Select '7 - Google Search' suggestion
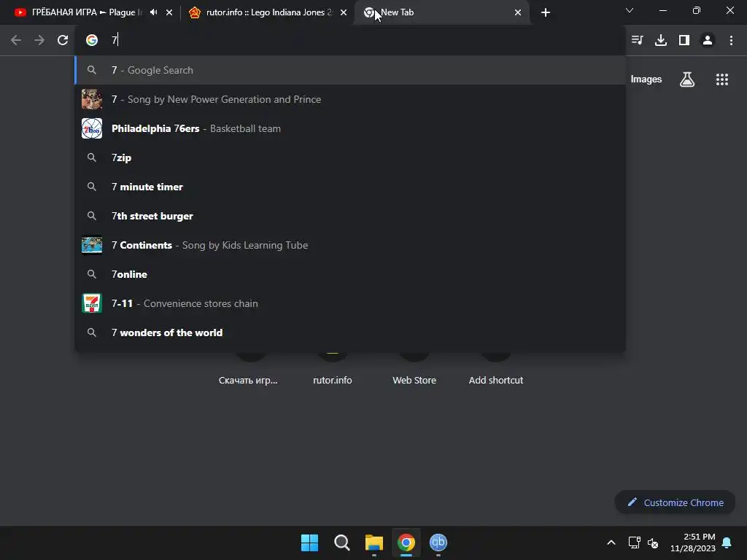Viewport: 747px width, 560px height. (350, 70)
